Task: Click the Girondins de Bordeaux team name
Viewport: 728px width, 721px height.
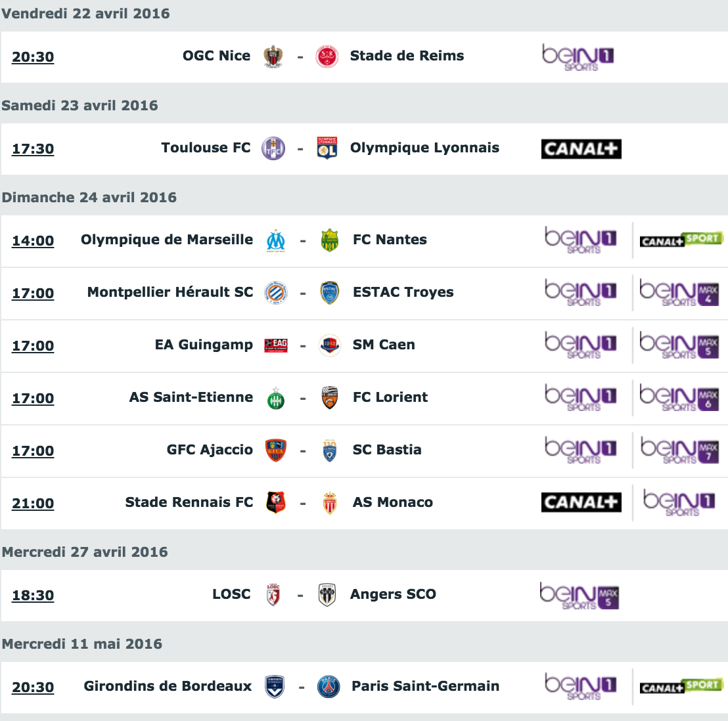Action: pos(168,686)
